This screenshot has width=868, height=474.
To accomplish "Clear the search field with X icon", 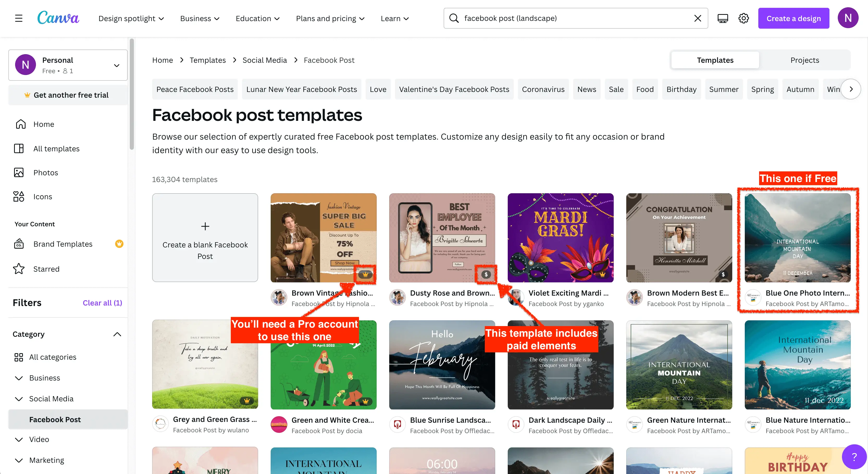I will [x=698, y=18].
